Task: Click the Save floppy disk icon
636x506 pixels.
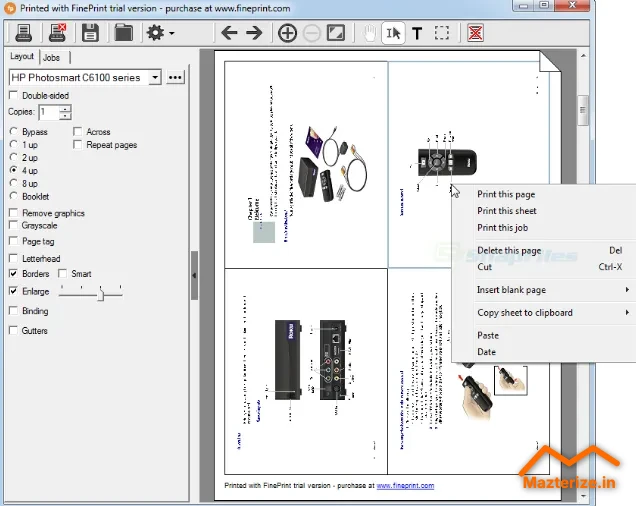Action: [x=90, y=33]
